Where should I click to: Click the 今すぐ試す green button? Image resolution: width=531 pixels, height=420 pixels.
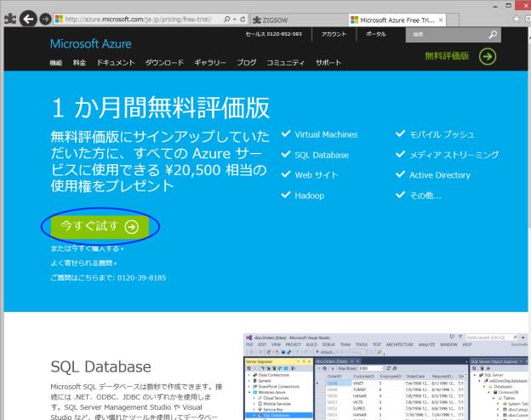point(100,226)
